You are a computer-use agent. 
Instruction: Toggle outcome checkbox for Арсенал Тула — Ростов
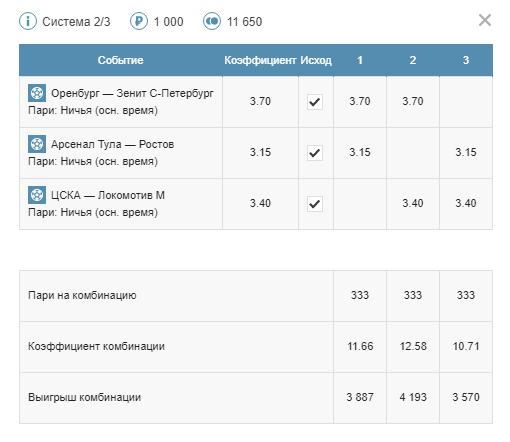pos(315,153)
